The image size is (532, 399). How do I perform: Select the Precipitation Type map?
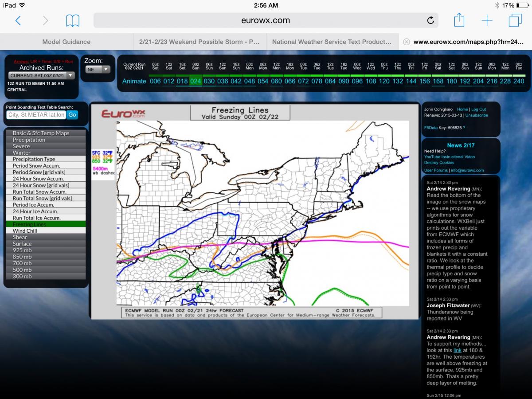click(x=46, y=159)
